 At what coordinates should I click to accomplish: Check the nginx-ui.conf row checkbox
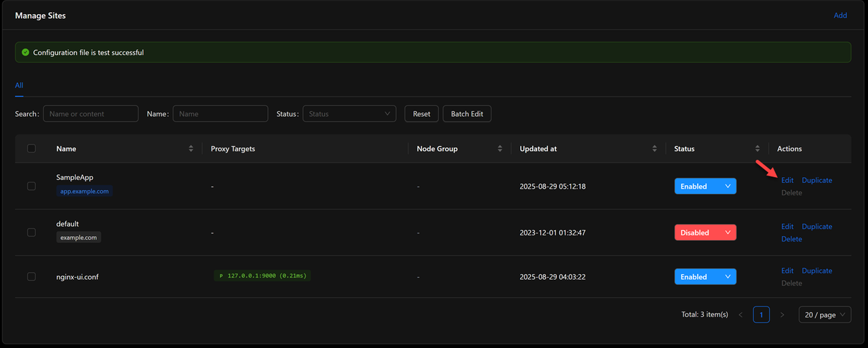31,277
